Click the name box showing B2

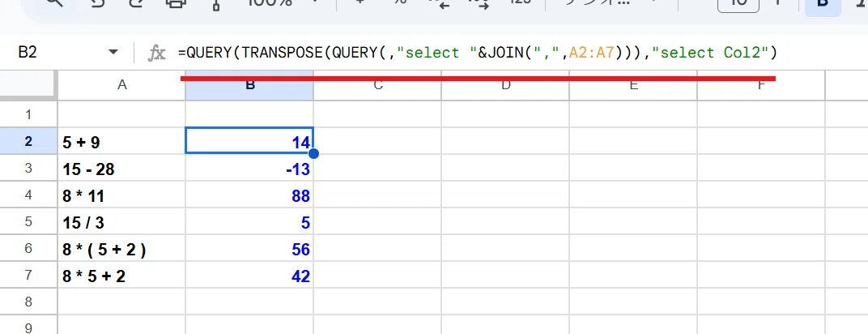28,53
